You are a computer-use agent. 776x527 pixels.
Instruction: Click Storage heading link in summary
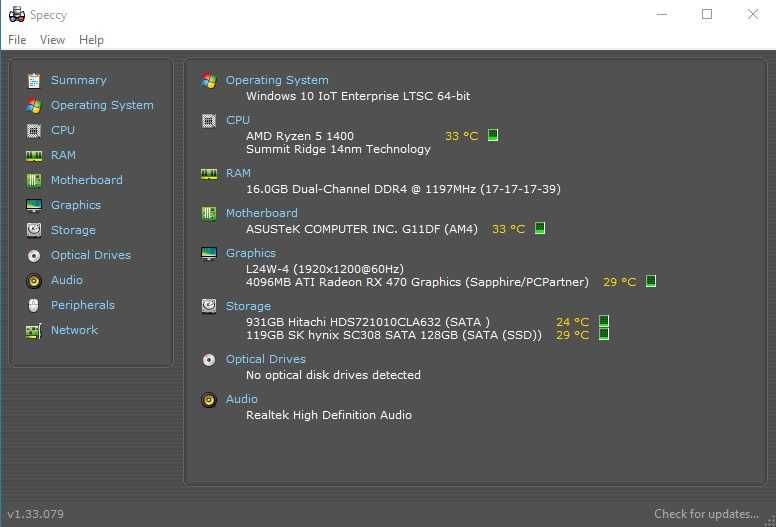(x=248, y=306)
